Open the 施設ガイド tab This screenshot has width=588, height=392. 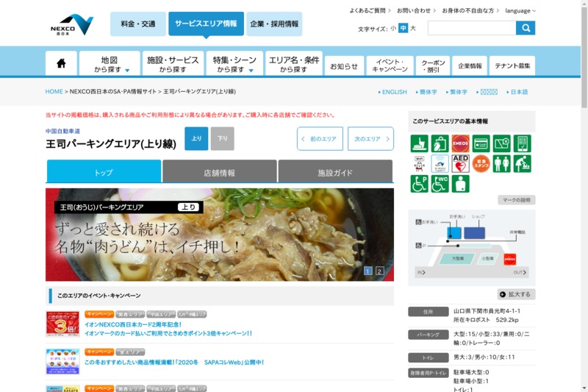(x=335, y=173)
